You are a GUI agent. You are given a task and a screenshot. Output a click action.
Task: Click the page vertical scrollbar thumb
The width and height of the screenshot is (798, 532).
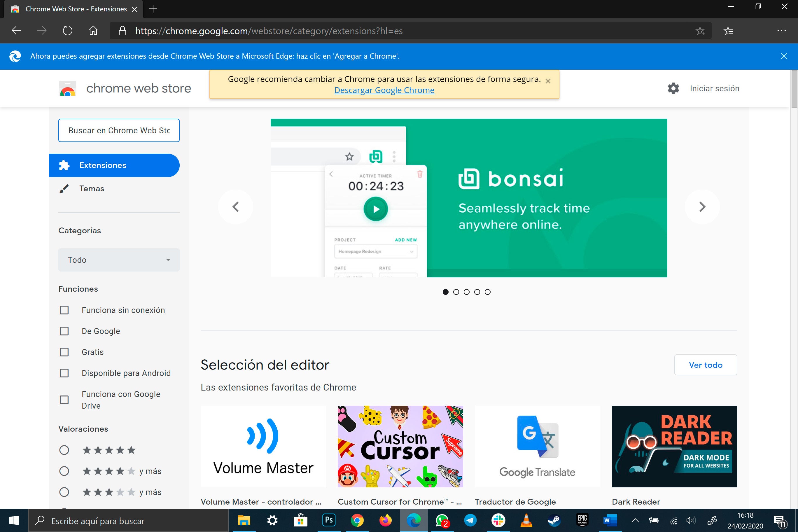(x=794, y=89)
